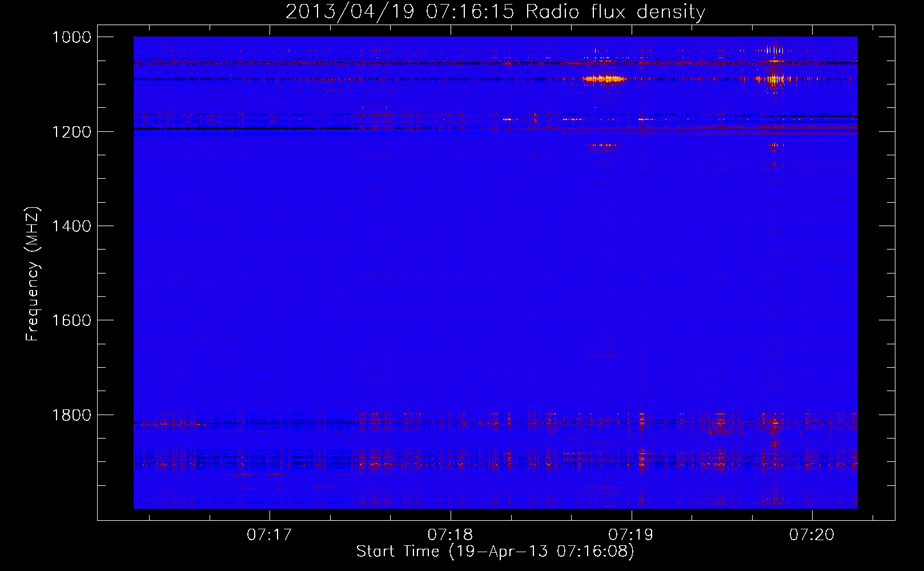The width and height of the screenshot is (924, 571).
Task: Select the 1400 frequency tick label
Action: (71, 226)
